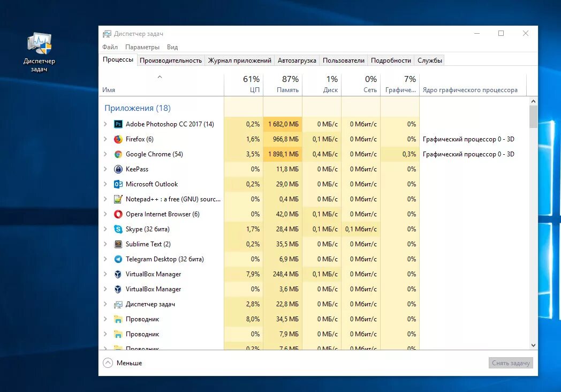Click Firefox's Графический процессор 0 - 3D cell
Image resolution: width=561 pixels, height=392 pixels.
click(x=468, y=139)
